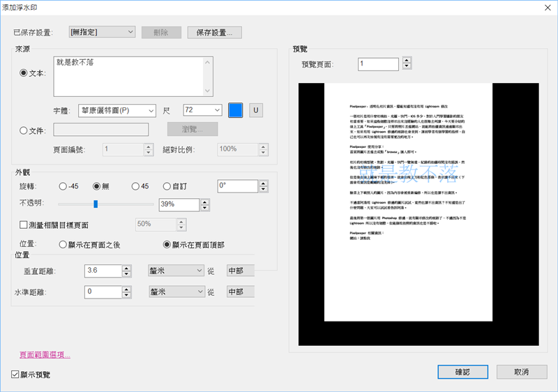Open the 已保存設置 dropdown

pyautogui.click(x=102, y=31)
